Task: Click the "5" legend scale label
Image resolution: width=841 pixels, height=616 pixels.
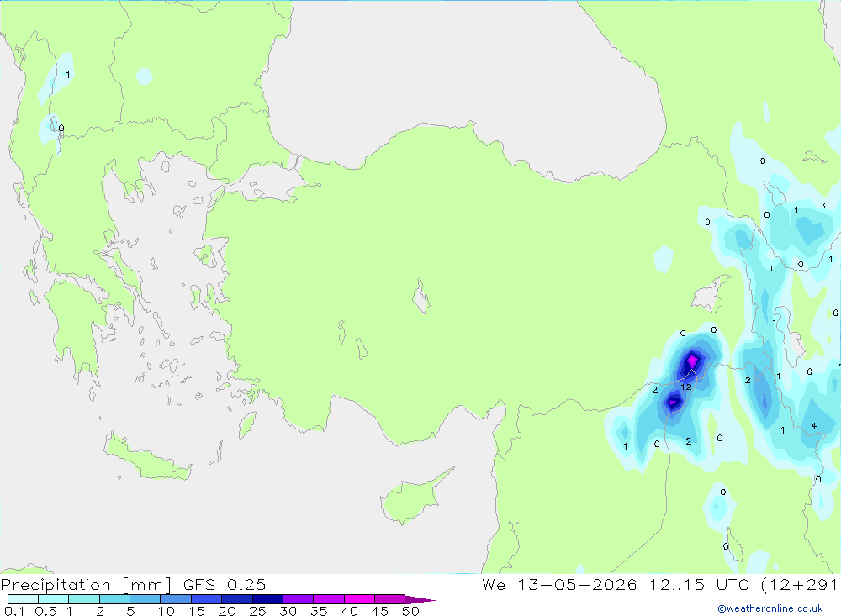Action: click(130, 611)
